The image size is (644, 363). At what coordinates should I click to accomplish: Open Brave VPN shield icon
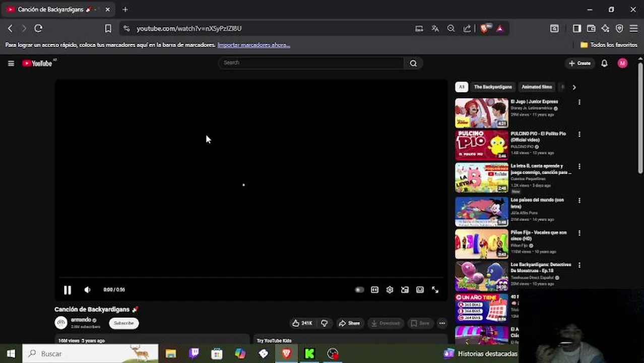pyautogui.click(x=619, y=29)
